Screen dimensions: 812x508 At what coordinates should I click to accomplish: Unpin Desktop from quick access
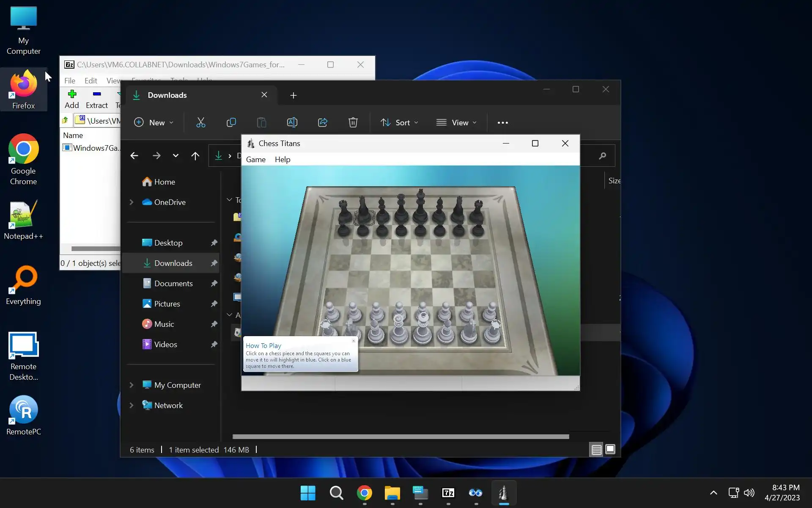[214, 243]
